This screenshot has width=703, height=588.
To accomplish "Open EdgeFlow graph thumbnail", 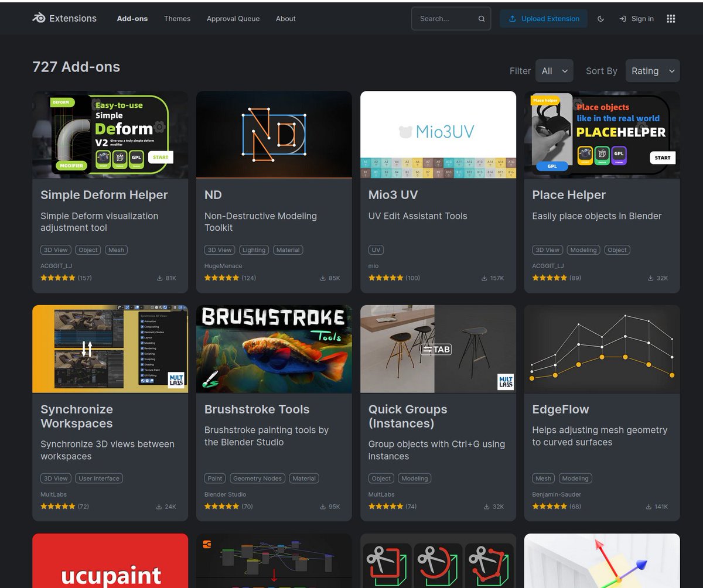I will (602, 349).
